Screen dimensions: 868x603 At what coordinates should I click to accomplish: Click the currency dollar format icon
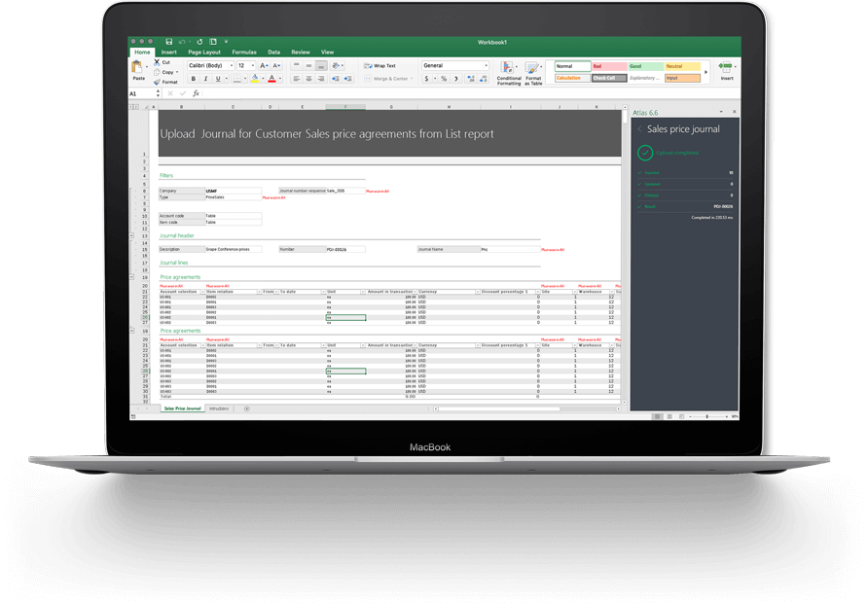tap(426, 79)
